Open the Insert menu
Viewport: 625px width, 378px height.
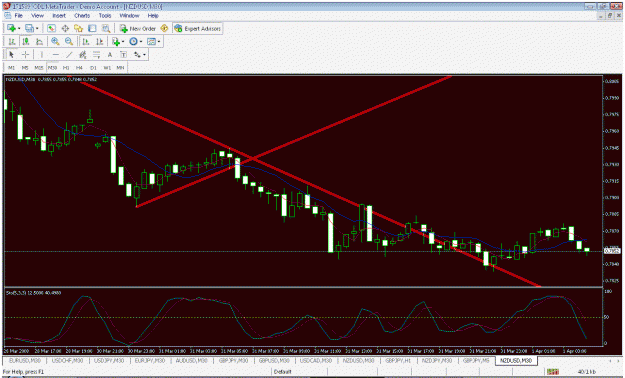tap(59, 16)
